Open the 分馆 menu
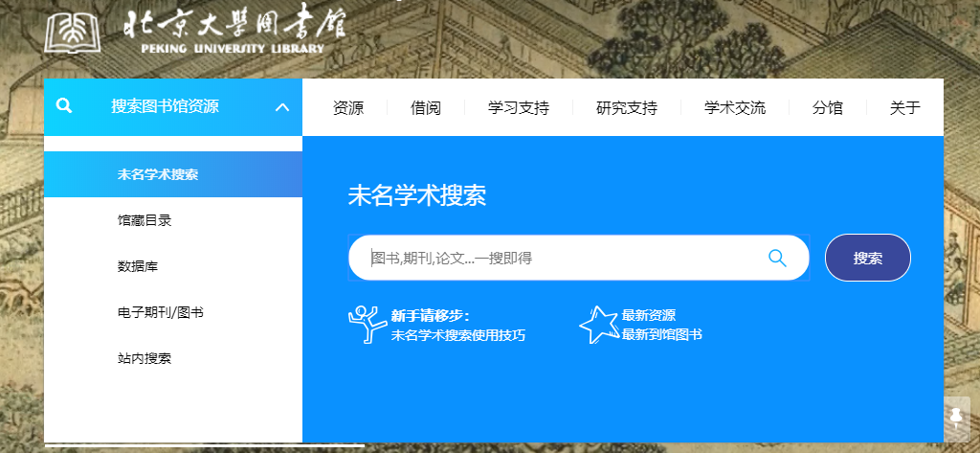980x453 pixels. click(828, 107)
